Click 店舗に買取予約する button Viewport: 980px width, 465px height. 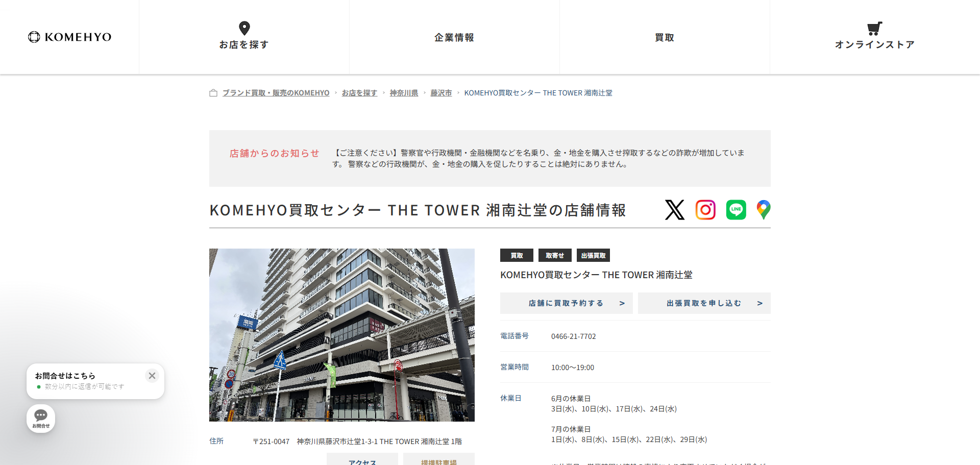tap(567, 303)
